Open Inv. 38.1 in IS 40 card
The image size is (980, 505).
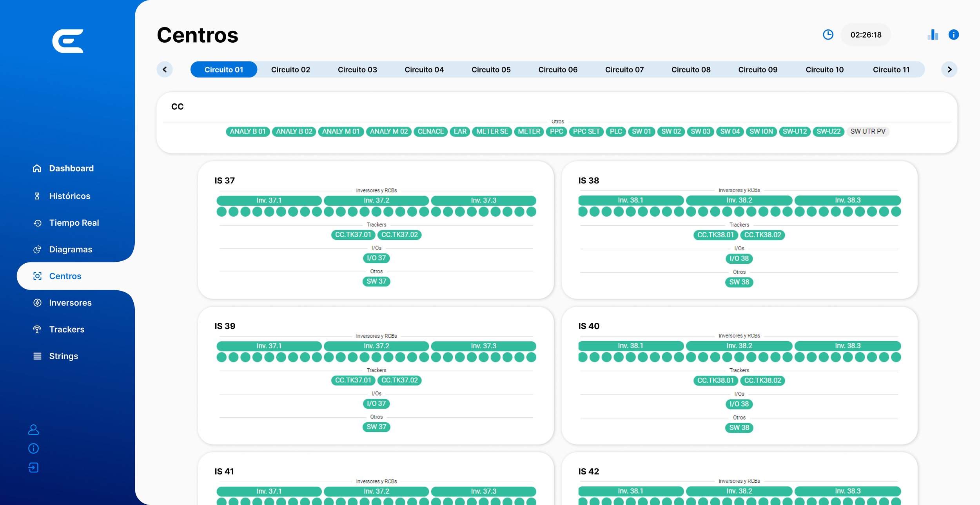click(630, 346)
